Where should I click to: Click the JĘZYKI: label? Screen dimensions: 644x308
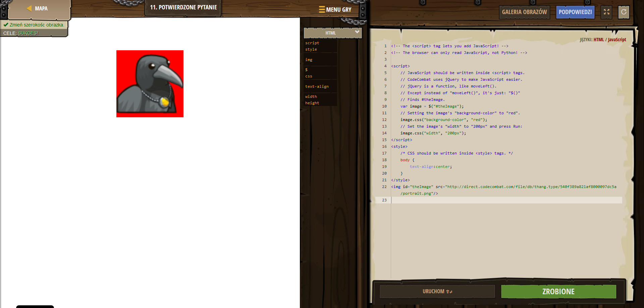(586, 40)
